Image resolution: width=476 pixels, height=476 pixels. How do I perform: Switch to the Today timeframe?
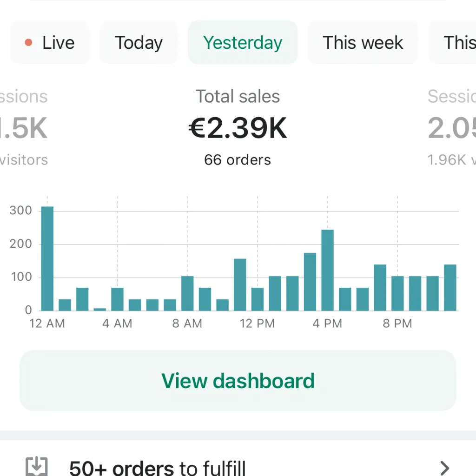139,42
